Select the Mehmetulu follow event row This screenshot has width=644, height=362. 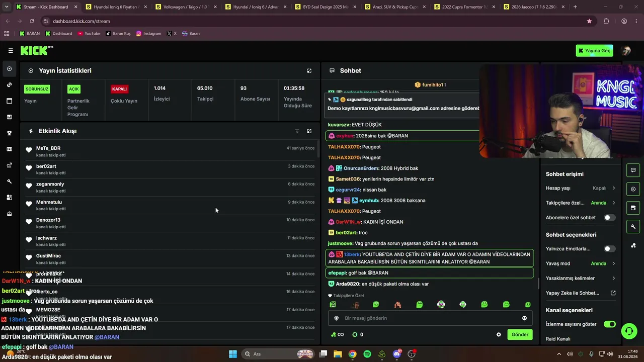(x=170, y=205)
